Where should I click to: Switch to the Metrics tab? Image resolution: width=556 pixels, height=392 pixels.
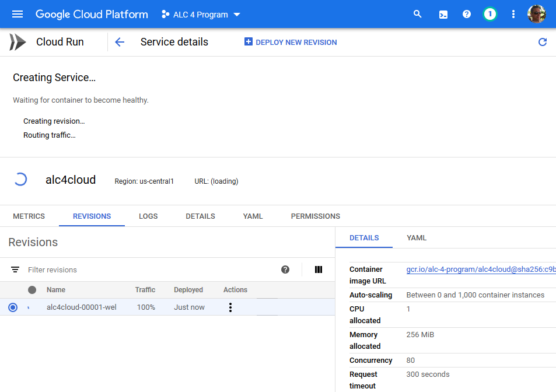[x=29, y=216]
